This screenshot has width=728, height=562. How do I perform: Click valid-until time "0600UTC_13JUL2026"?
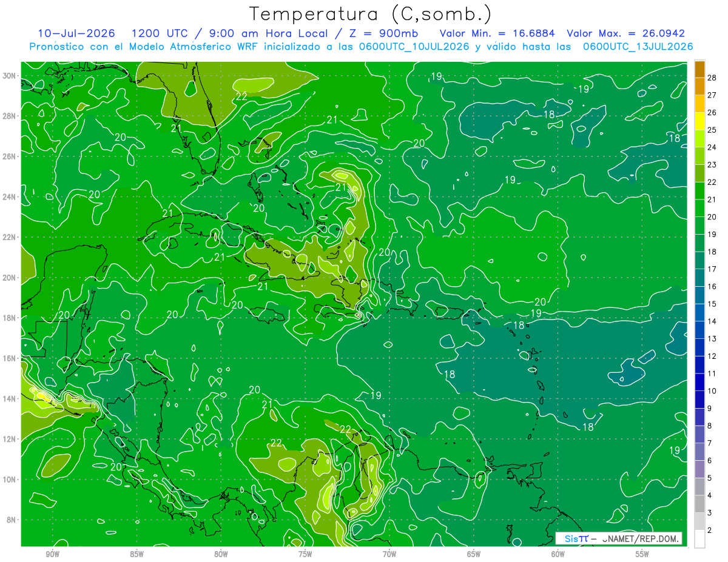[638, 47]
